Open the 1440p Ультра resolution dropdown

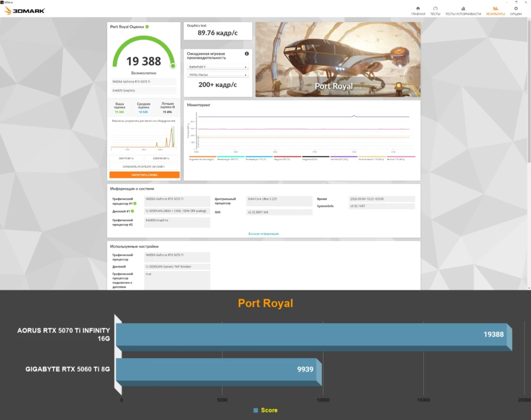pos(218,75)
